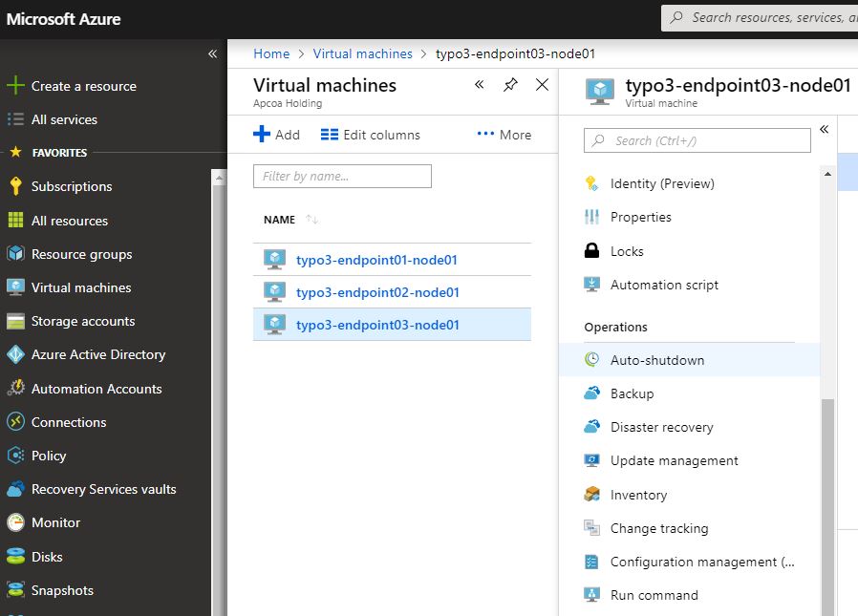This screenshot has width=858, height=616.
Task: Click the resource menu scrollbar up arrow
Action: [x=828, y=174]
